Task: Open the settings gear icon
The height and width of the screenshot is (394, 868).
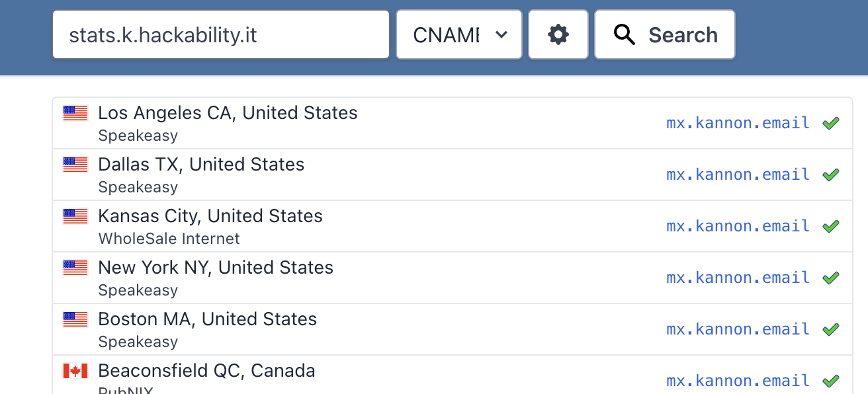Action: tap(558, 34)
